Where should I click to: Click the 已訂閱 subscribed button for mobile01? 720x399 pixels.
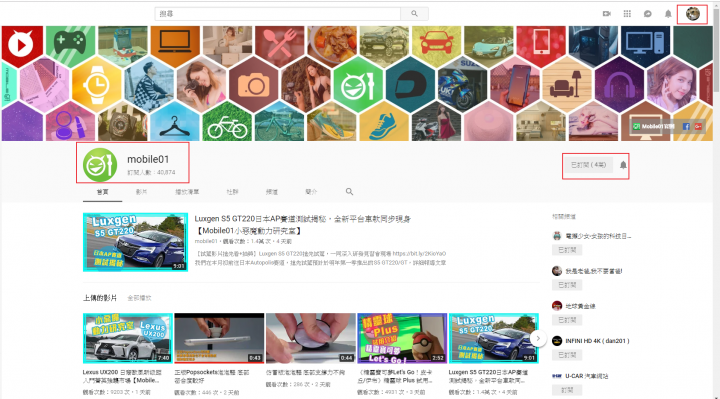point(588,165)
